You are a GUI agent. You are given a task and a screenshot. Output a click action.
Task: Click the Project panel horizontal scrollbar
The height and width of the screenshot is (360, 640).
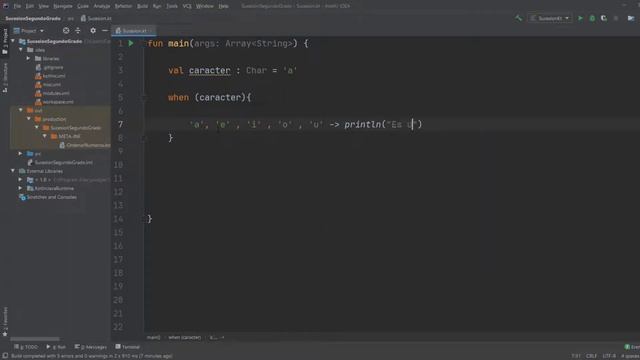35,339
